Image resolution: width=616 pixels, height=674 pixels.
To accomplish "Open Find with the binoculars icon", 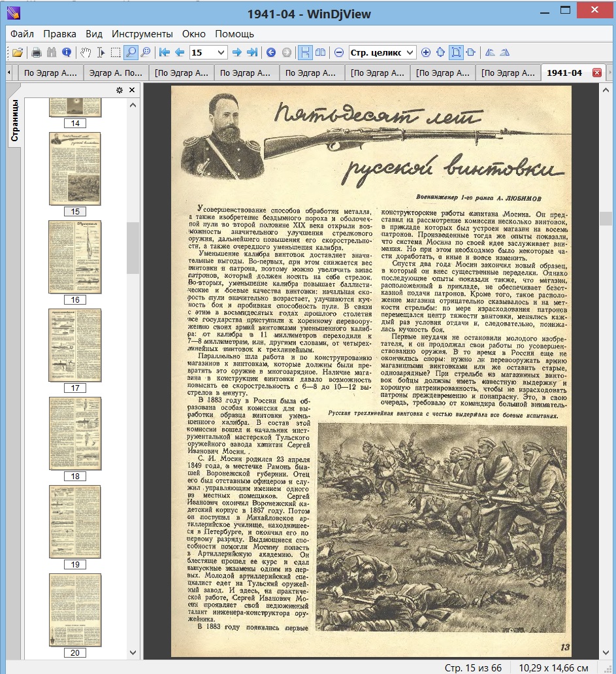I will [x=52, y=52].
